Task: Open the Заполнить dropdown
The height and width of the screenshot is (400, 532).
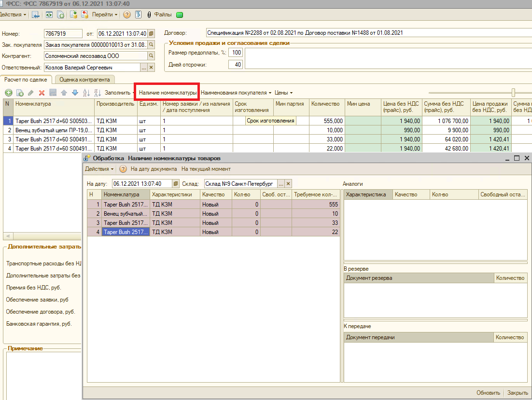Action: (x=119, y=93)
